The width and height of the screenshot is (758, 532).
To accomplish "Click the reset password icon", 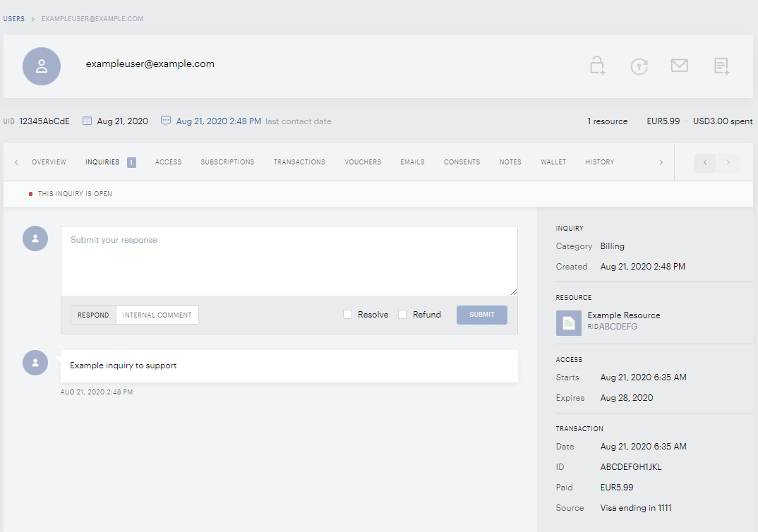I will click(639, 66).
